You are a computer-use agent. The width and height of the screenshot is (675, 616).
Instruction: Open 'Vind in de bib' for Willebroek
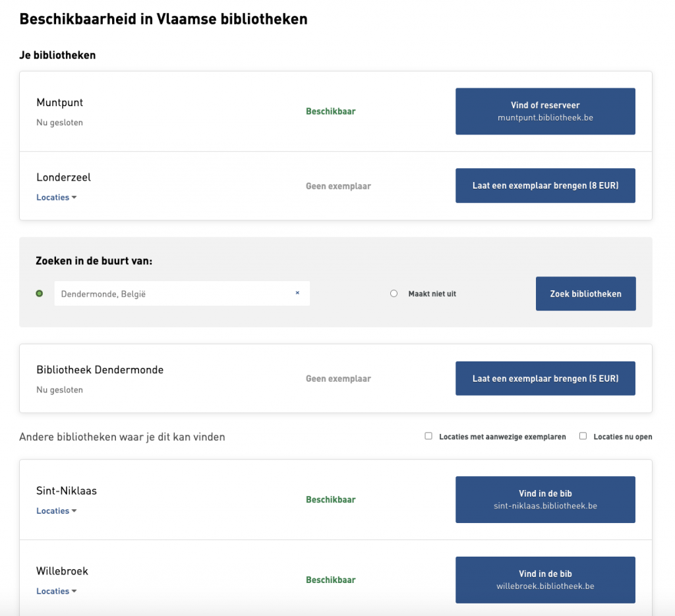(545, 580)
